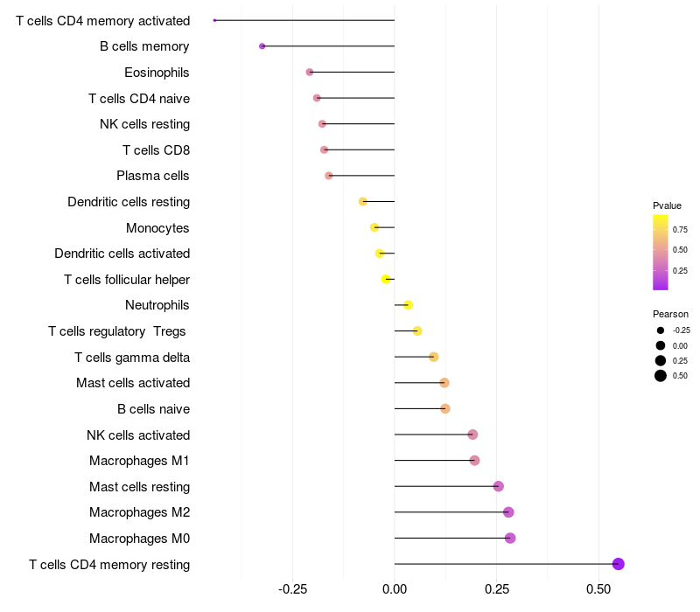
Task: Click the "T cells follicular helper" label
Action: [x=127, y=280]
